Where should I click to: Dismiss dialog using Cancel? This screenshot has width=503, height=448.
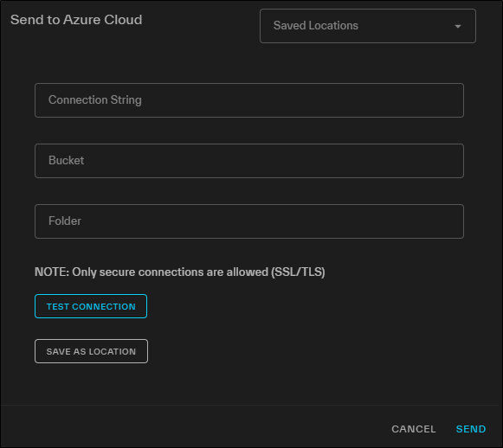pyautogui.click(x=414, y=429)
